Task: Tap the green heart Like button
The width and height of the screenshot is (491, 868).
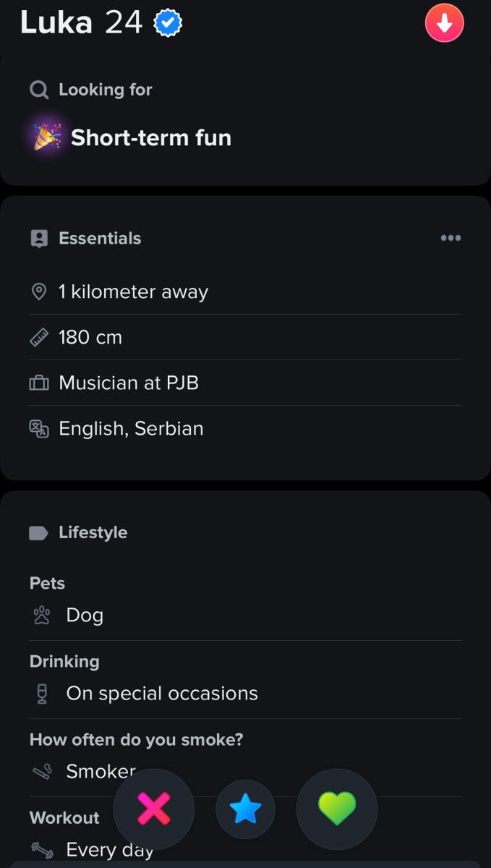Action: coord(337,809)
